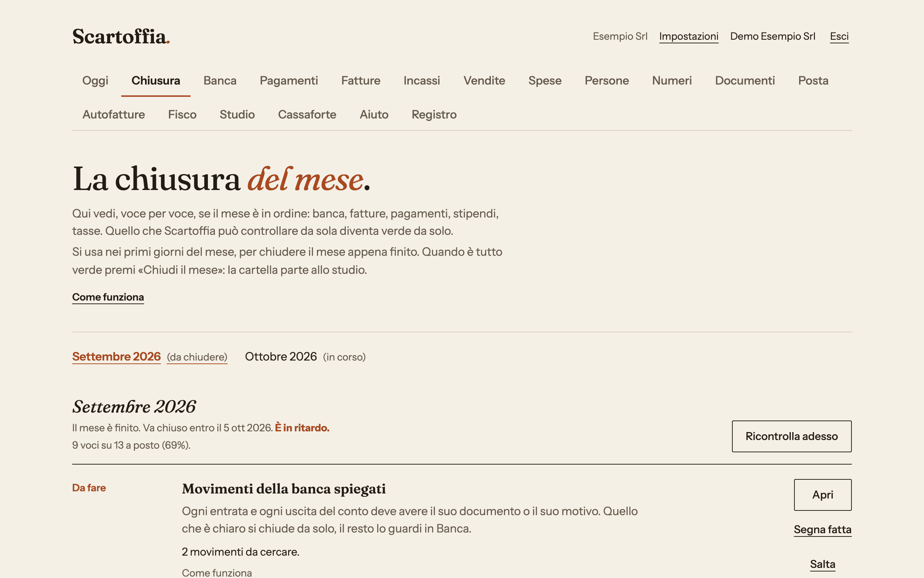Open Come funziona under bank movements

tap(217, 572)
